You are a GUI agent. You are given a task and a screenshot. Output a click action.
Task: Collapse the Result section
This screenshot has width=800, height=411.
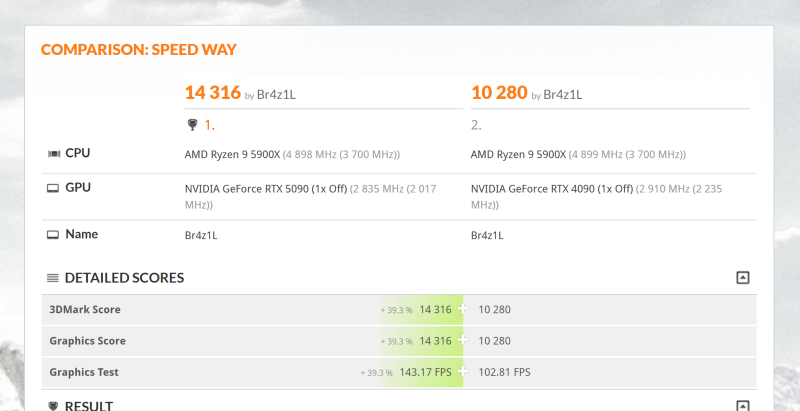point(742,405)
